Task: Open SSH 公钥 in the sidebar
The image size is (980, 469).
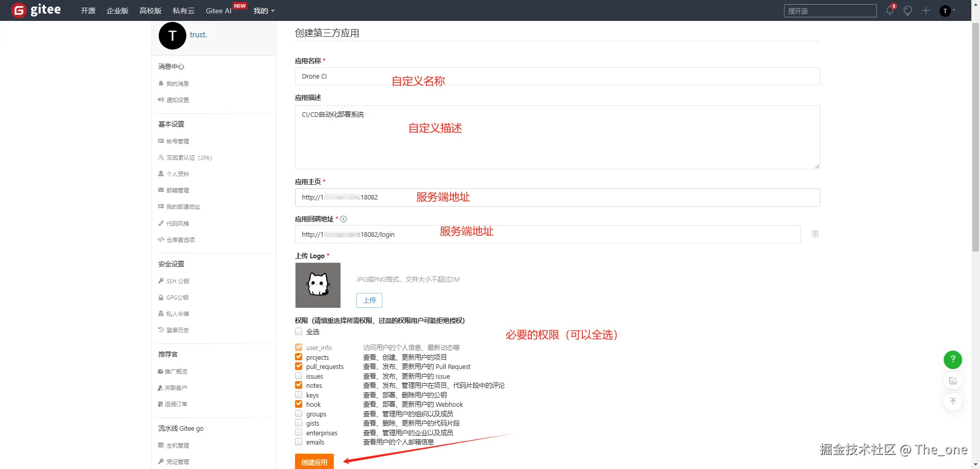Action: [174, 281]
